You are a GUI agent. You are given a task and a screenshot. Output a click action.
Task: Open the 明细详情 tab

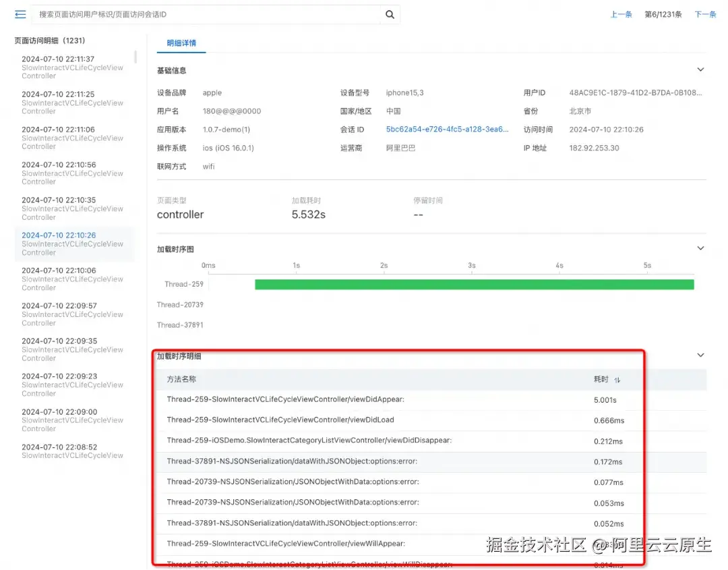coord(181,43)
